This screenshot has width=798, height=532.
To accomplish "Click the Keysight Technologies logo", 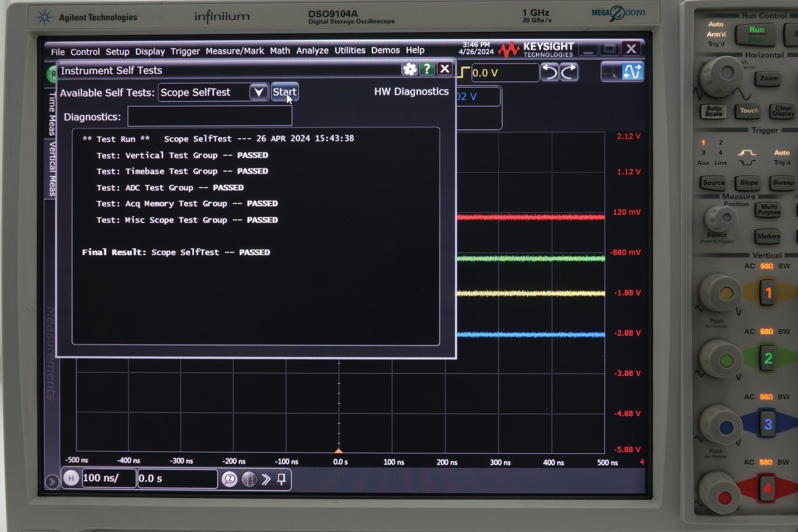I will (537, 49).
